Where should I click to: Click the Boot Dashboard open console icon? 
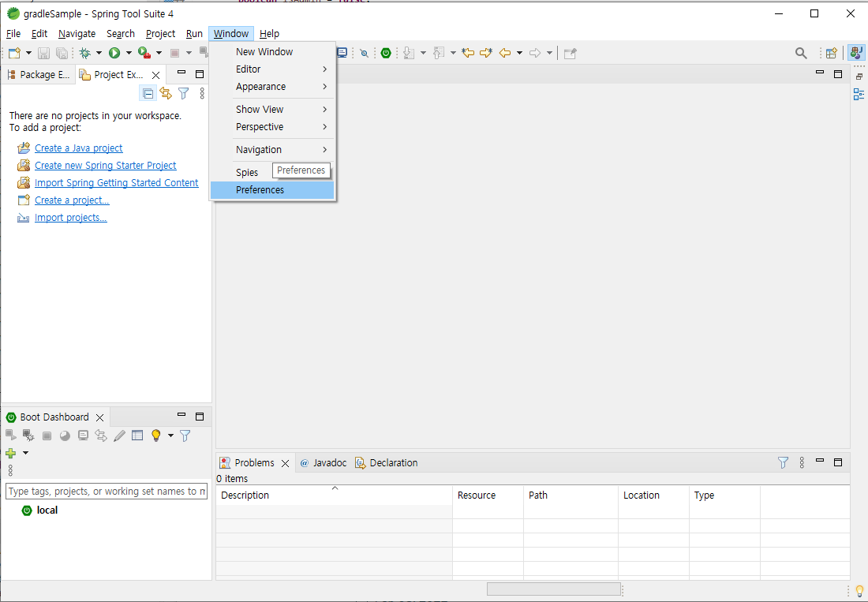click(x=83, y=436)
